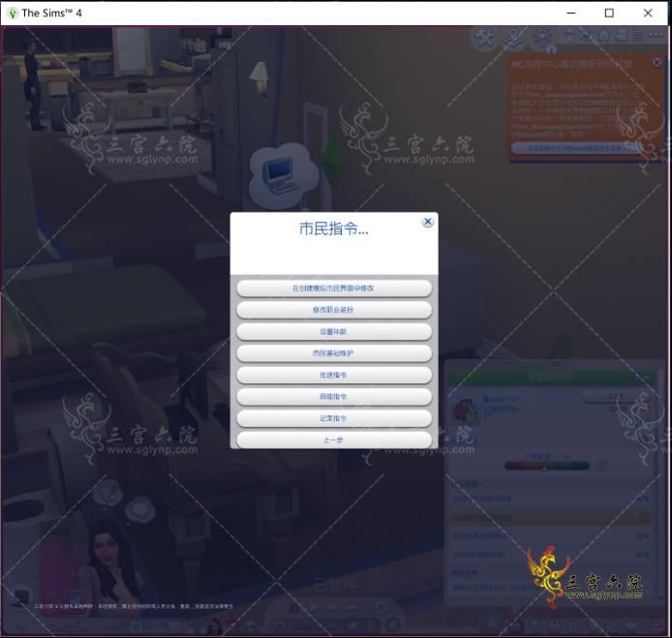Open the 传送指令 submenu
The image size is (672, 638).
(x=334, y=376)
